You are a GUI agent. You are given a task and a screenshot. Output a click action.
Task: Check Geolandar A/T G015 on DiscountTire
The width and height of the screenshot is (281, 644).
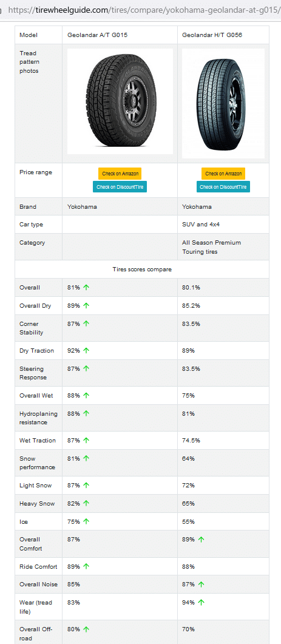(120, 187)
